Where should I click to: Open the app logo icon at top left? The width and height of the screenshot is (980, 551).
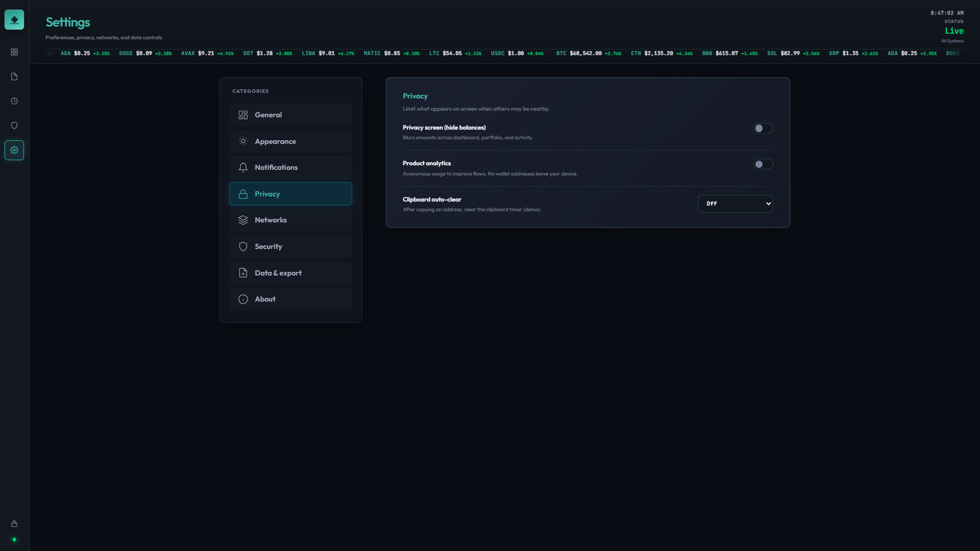click(14, 19)
